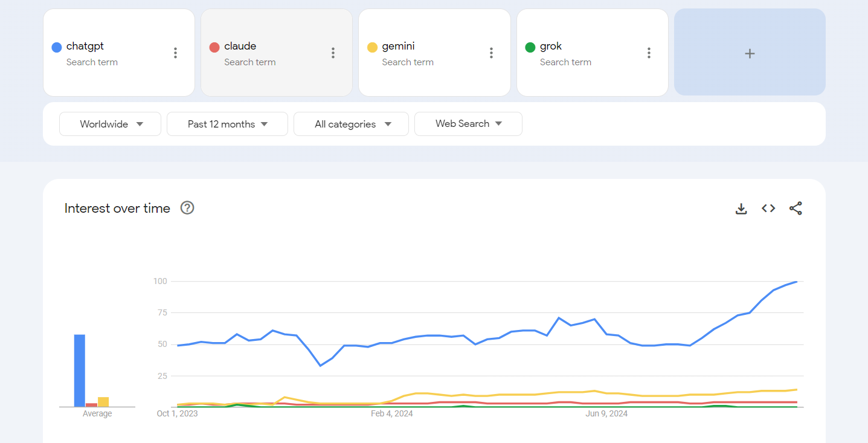The height and width of the screenshot is (443, 868).
Task: Add a new comparison term
Action: click(750, 53)
